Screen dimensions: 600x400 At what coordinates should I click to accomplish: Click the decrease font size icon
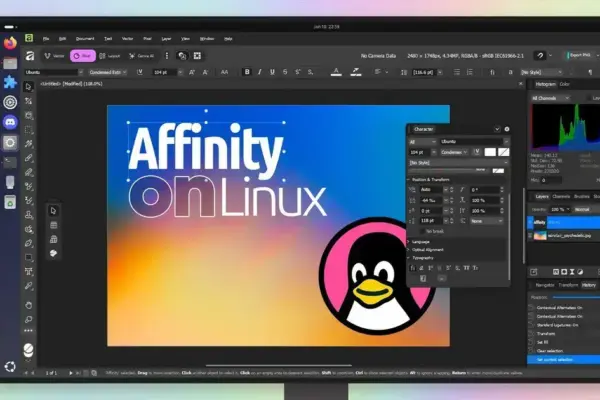tap(205, 72)
